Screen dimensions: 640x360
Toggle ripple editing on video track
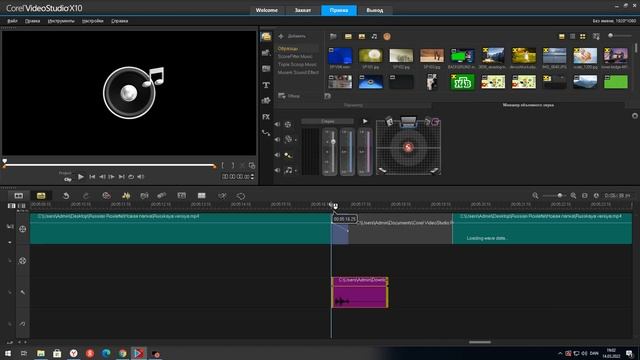(x=10, y=227)
